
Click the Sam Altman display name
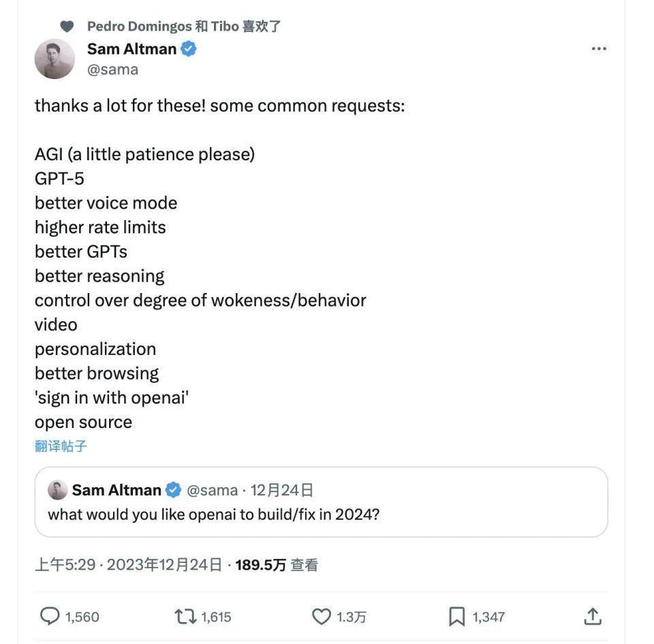click(131, 49)
